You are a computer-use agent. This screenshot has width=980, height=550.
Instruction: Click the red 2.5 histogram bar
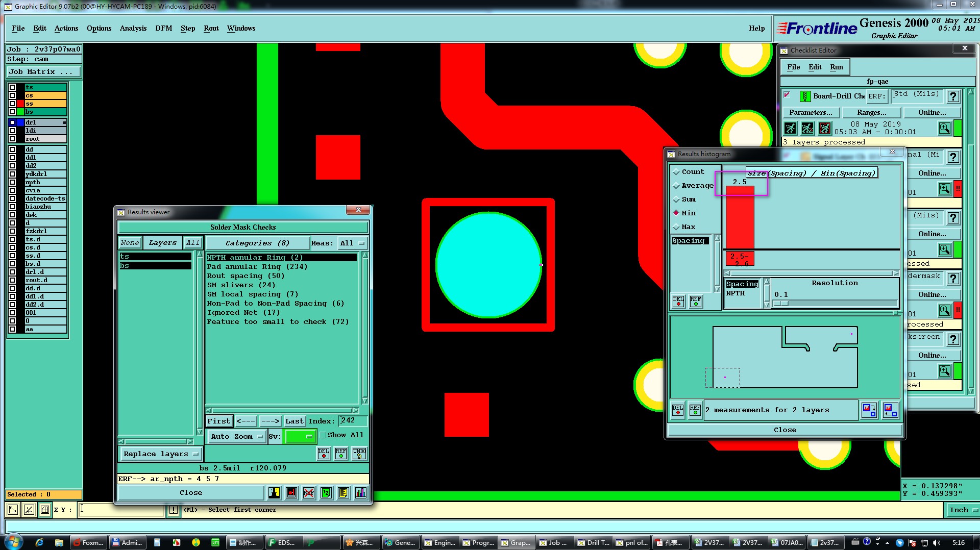[x=740, y=217]
